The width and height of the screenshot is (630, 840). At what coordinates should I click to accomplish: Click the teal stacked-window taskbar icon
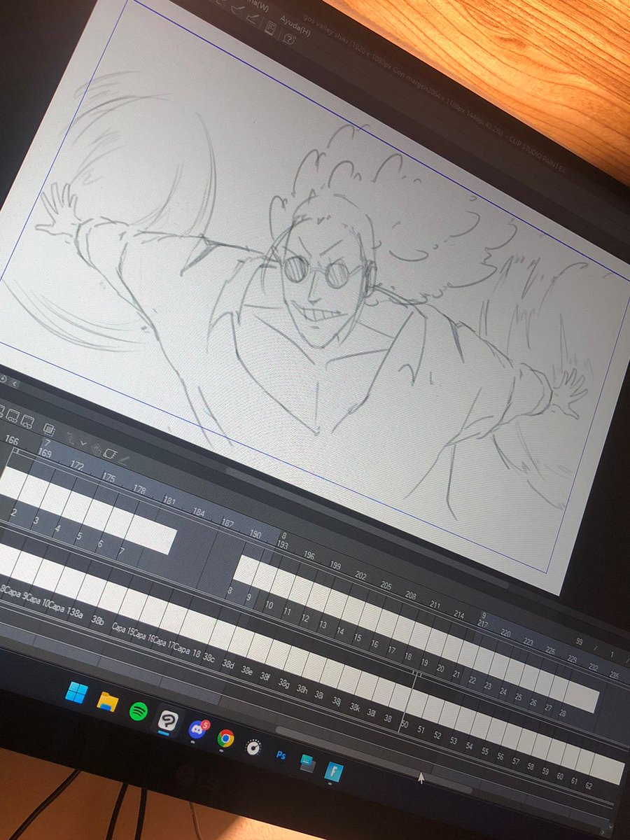coord(307,764)
